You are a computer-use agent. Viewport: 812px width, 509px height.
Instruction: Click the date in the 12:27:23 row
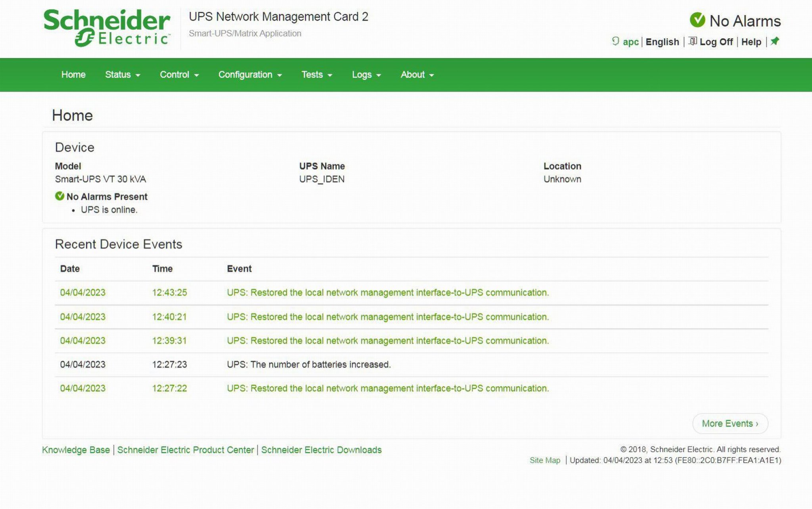point(82,364)
